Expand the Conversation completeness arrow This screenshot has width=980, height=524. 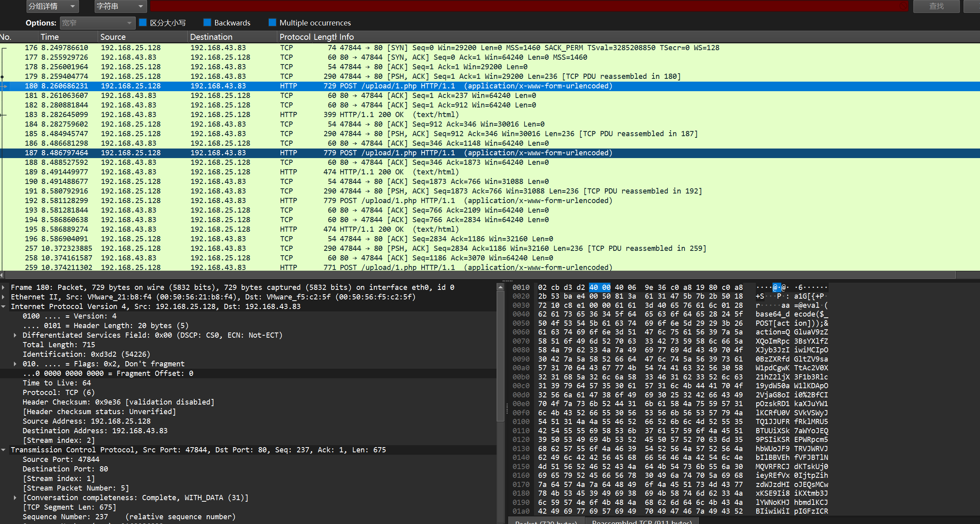pos(15,498)
